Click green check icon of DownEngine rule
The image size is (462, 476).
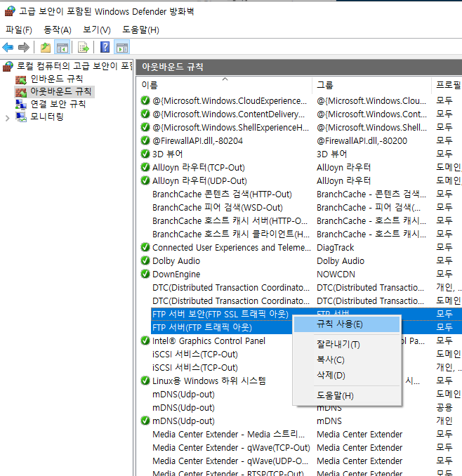[x=145, y=274]
